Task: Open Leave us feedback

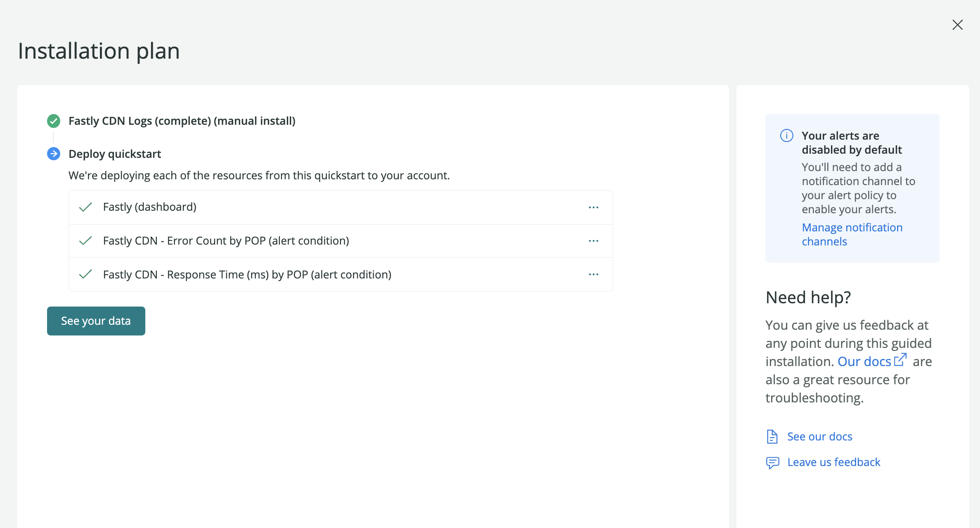Action: [833, 462]
